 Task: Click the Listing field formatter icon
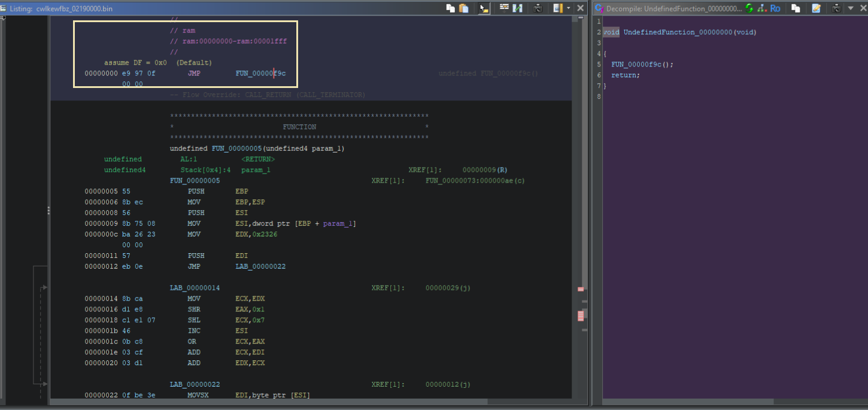point(557,8)
